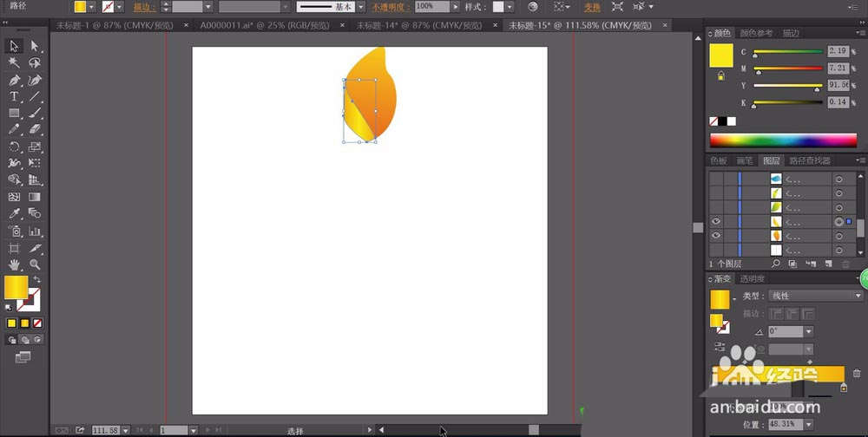The width and height of the screenshot is (868, 437).
Task: Select the Artboard tool
Action: point(14,248)
